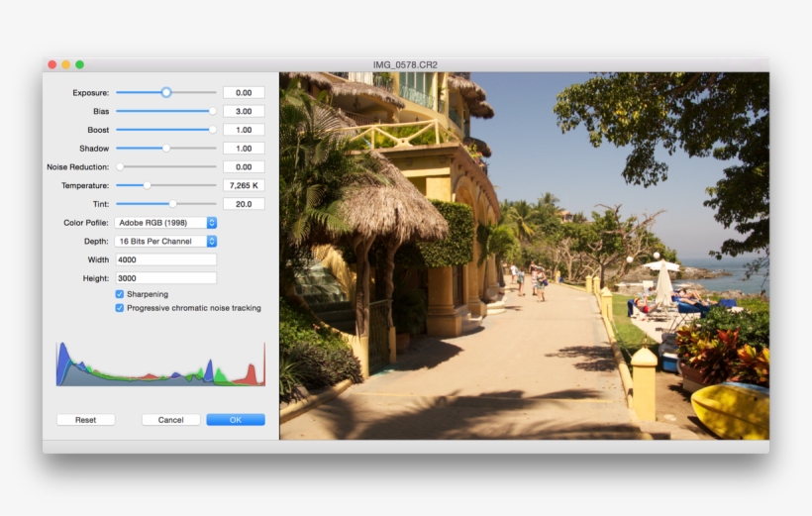Click the Temperature slider handle
812x516 pixels.
pos(148,185)
